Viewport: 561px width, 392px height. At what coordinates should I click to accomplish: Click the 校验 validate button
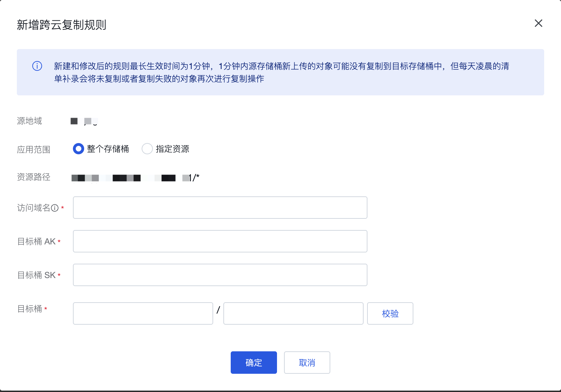390,313
